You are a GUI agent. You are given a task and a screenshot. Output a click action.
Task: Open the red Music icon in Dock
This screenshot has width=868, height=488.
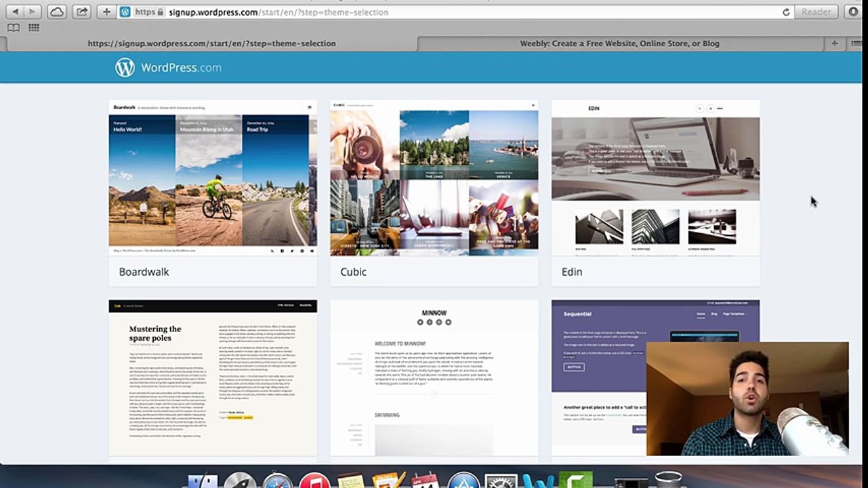314,481
